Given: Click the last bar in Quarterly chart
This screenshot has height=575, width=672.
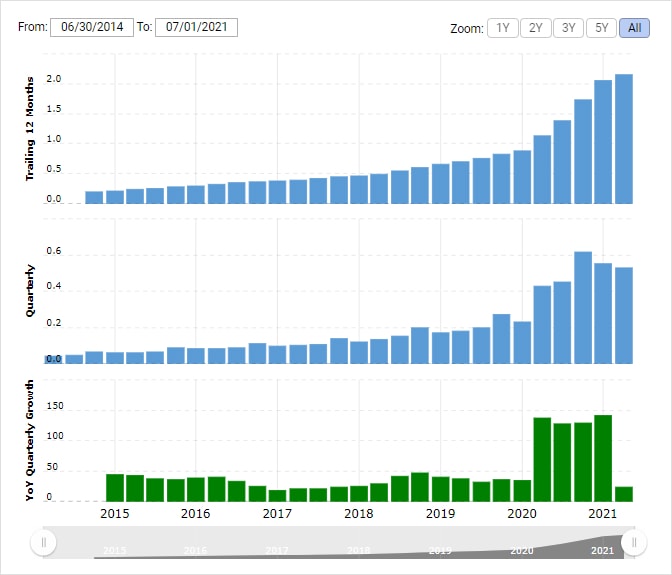Looking at the screenshot, I should point(624,315).
